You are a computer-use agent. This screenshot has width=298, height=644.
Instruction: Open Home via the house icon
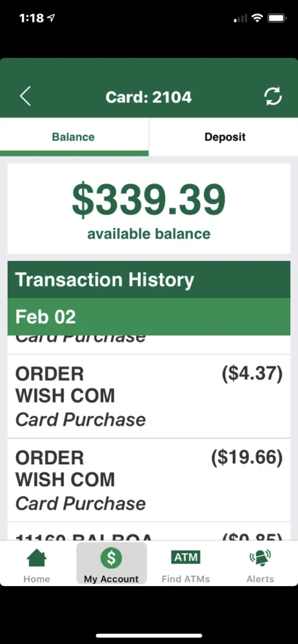click(x=37, y=557)
